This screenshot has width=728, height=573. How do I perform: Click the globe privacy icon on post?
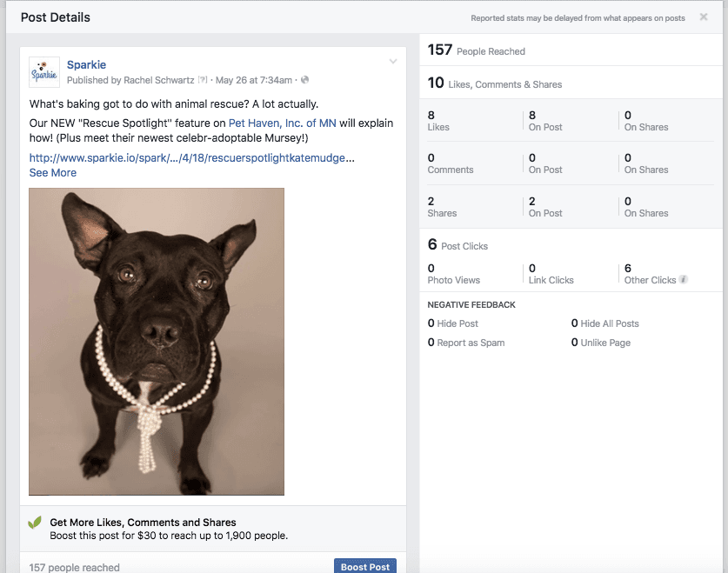click(x=304, y=81)
